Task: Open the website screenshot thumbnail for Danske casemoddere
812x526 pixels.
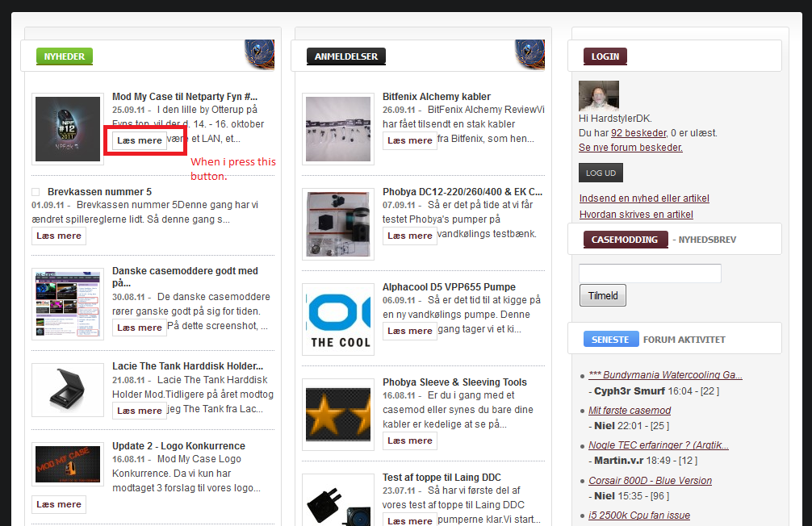Action: coord(68,304)
